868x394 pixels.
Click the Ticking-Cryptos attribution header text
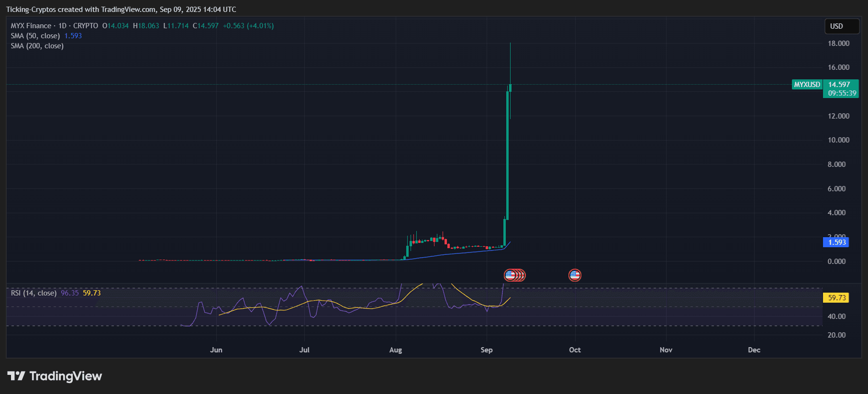[x=121, y=10]
